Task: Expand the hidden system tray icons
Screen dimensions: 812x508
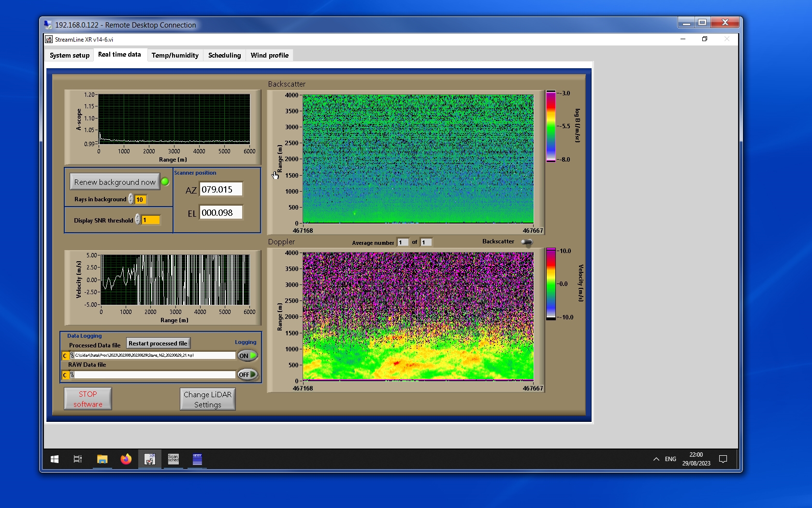Action: pyautogui.click(x=656, y=459)
